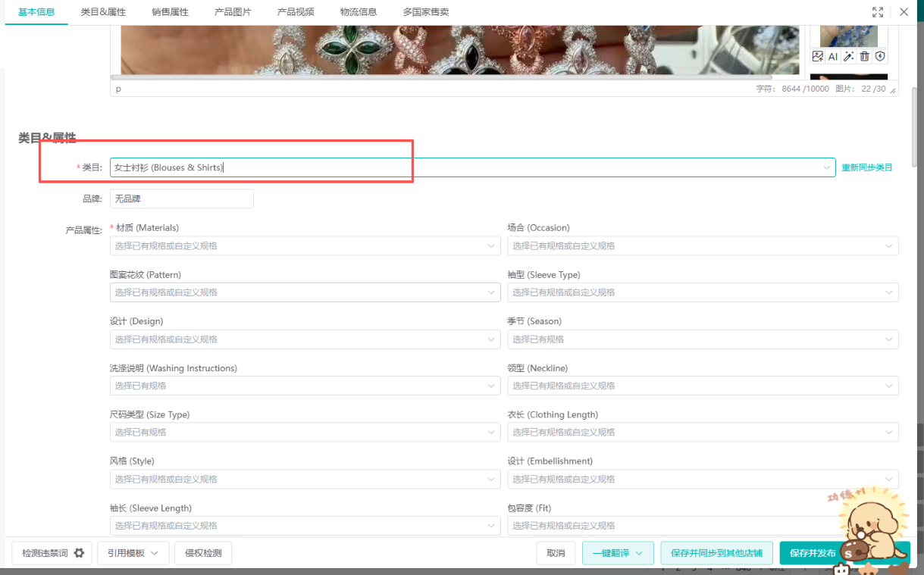
Task: Open the 图案花纹 (Pattern) dropdown
Action: click(305, 292)
